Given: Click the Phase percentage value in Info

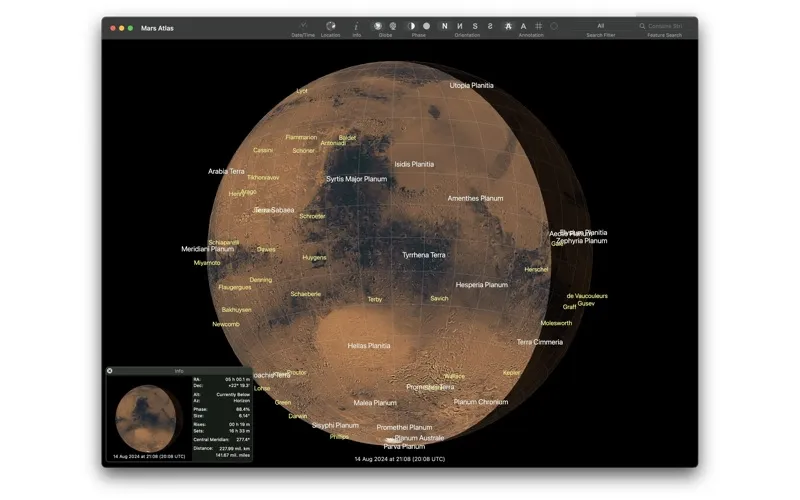Looking at the screenshot, I should click(x=243, y=409).
